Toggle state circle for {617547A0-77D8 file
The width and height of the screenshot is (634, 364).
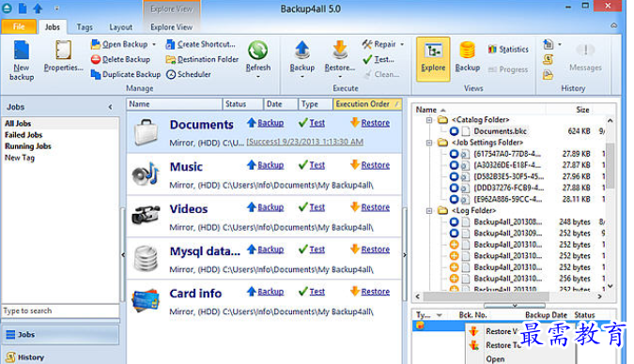click(454, 154)
